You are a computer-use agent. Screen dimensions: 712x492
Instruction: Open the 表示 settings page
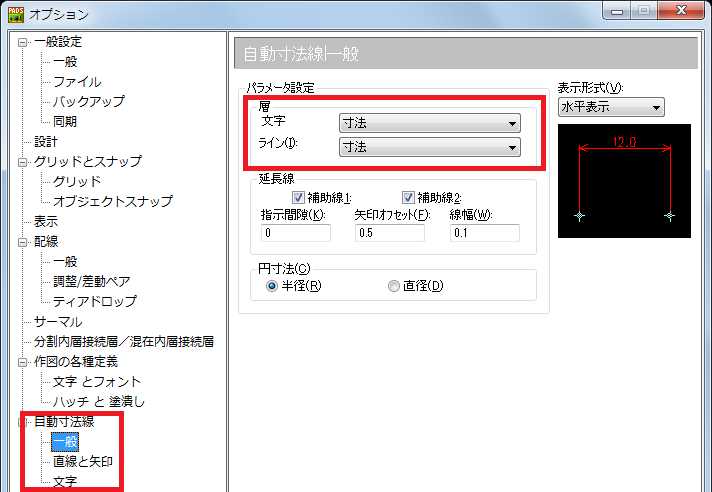coord(46,221)
